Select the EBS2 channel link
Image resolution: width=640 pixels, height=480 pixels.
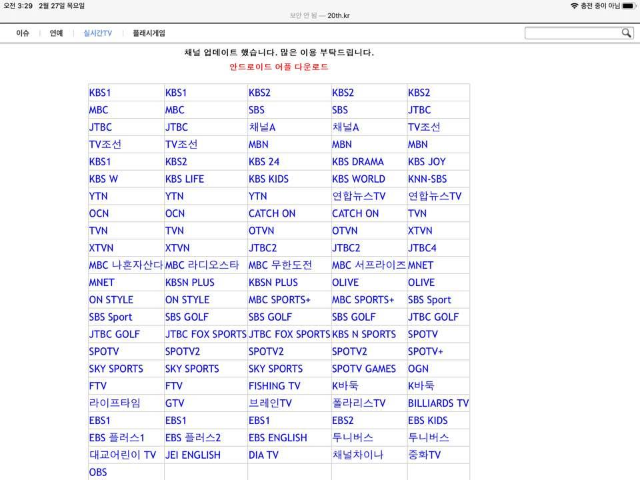tap(342, 420)
